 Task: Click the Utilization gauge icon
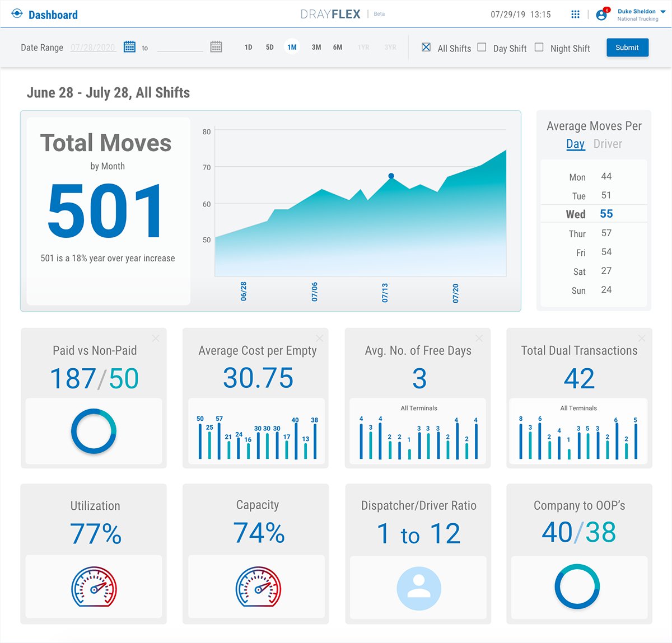point(94,587)
